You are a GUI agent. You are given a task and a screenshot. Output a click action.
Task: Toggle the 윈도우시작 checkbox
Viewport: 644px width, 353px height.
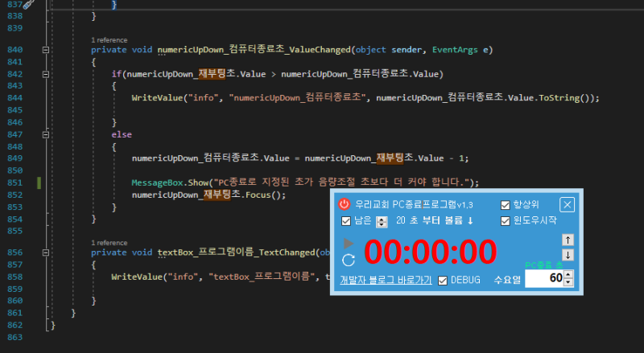click(506, 221)
